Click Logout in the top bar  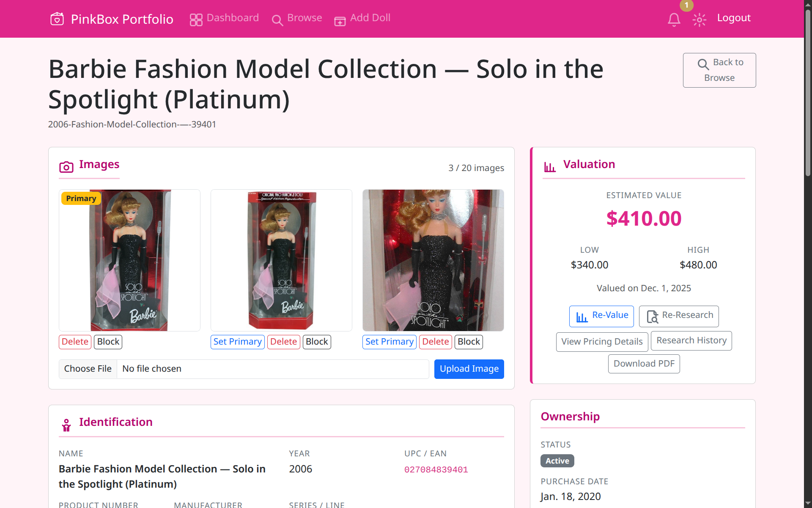pyautogui.click(x=734, y=18)
